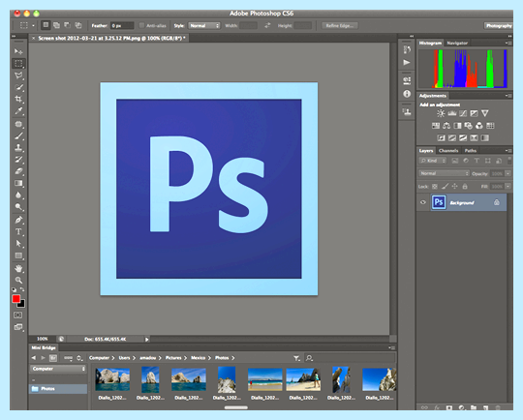The image size is (523, 420).
Task: Switch to the Navigator tab
Action: pyautogui.click(x=457, y=43)
